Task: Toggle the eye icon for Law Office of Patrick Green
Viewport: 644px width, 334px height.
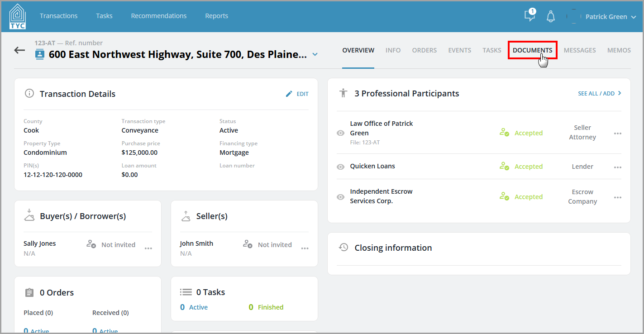Action: pos(341,133)
